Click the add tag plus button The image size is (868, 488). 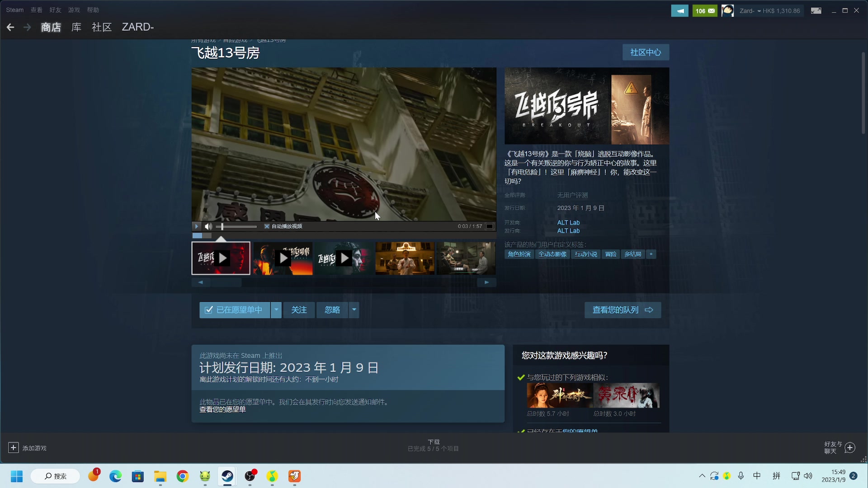(x=651, y=254)
